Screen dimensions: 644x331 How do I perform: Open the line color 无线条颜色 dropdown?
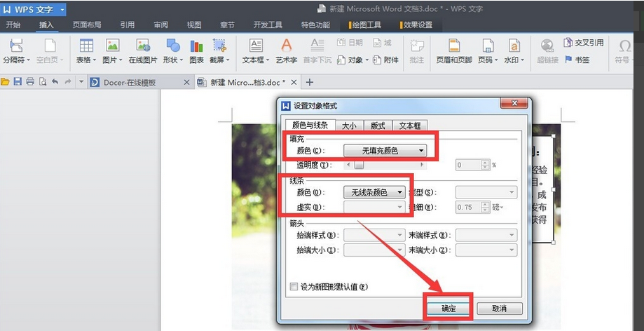(x=374, y=192)
